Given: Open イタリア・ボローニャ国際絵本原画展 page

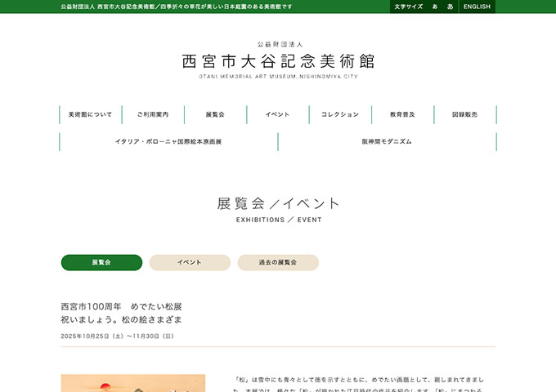Looking at the screenshot, I should [168, 141].
